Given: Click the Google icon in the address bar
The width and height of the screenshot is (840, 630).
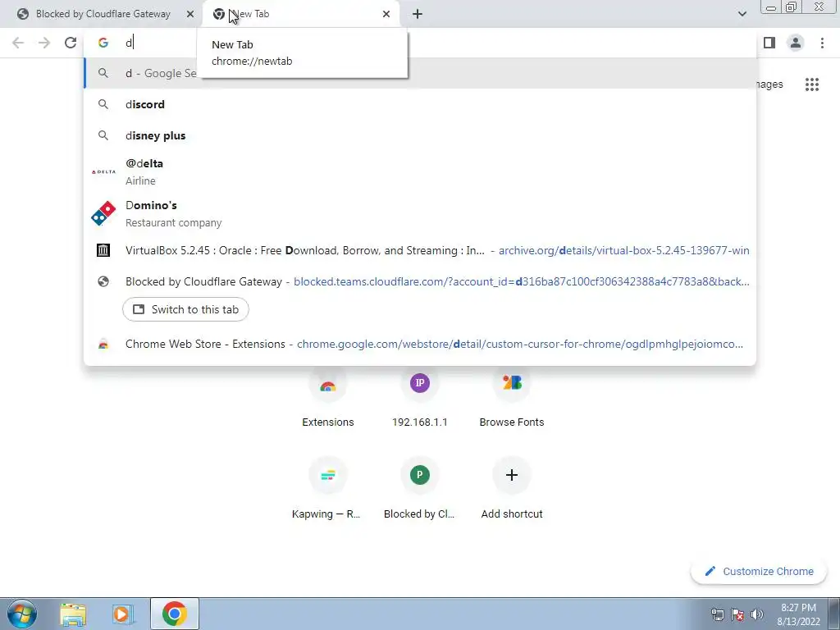Looking at the screenshot, I should pyautogui.click(x=103, y=43).
